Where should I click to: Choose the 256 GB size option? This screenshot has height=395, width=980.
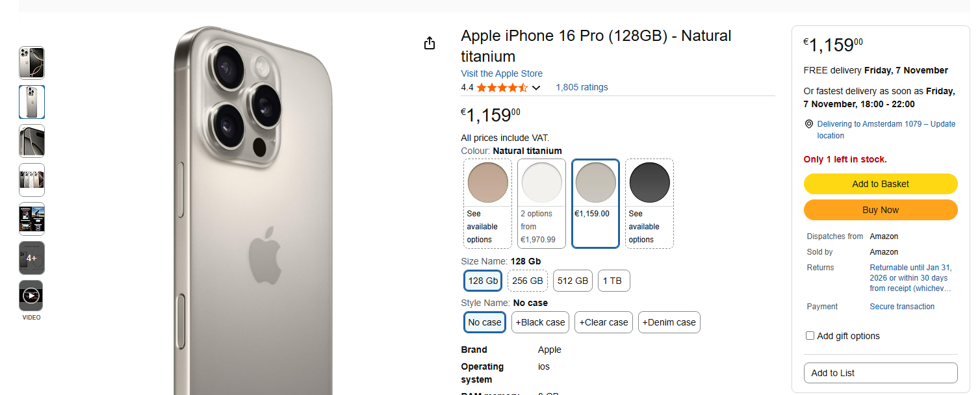(528, 281)
